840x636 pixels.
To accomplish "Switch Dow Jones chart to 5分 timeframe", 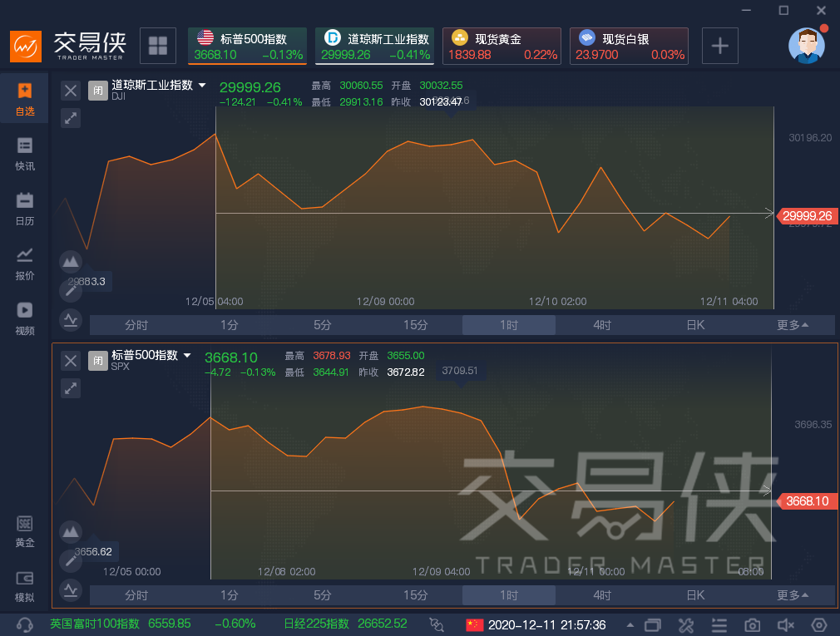I will pos(323,325).
